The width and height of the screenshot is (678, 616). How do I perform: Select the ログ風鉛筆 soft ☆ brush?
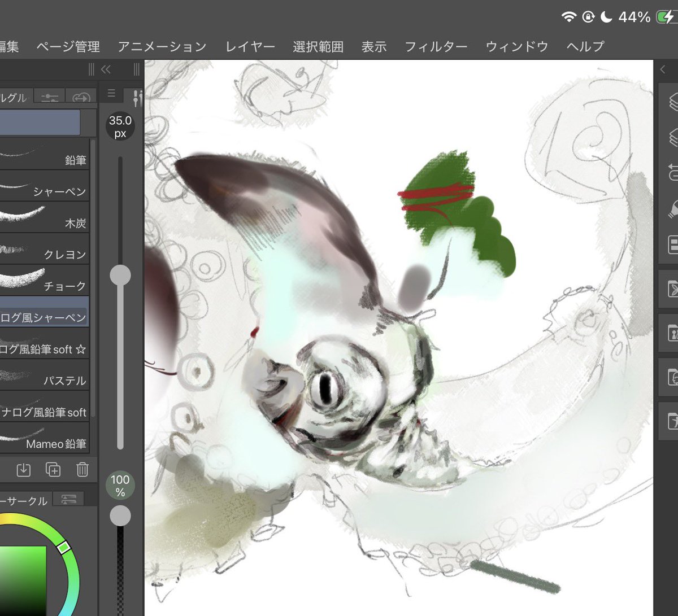tap(44, 343)
